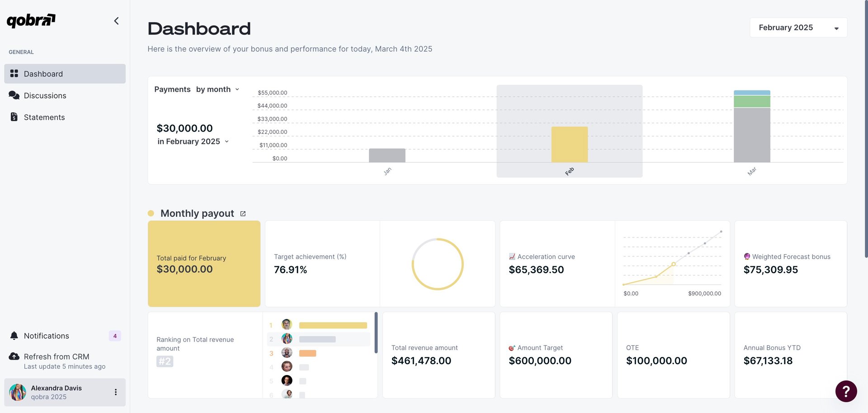Click the qobra logo
The image size is (868, 413).
31,20
